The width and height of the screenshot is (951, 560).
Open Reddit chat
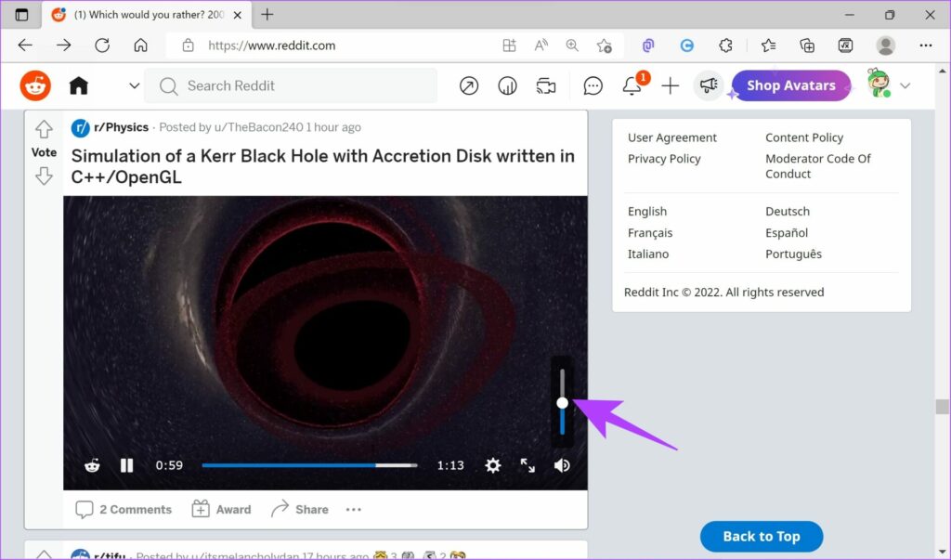[593, 85]
